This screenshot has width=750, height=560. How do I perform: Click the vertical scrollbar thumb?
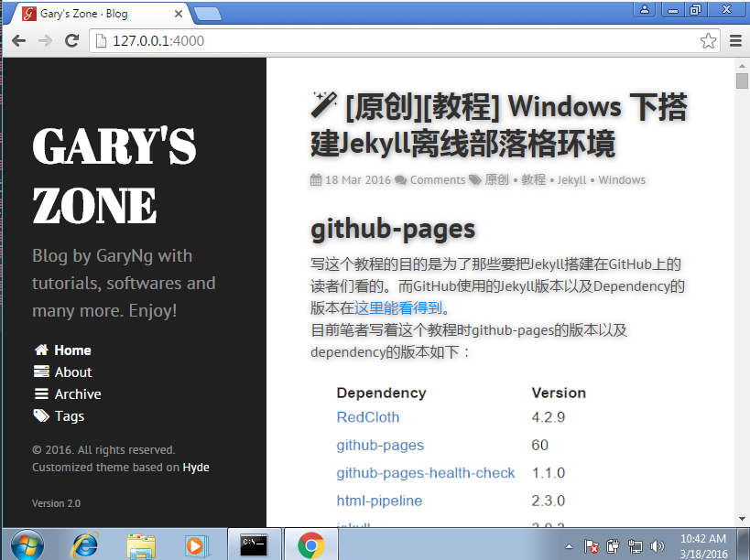[x=742, y=81]
